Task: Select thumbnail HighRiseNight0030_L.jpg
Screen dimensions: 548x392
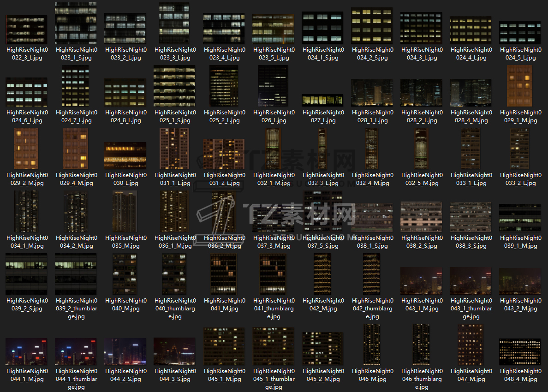Action: pyautogui.click(x=125, y=155)
